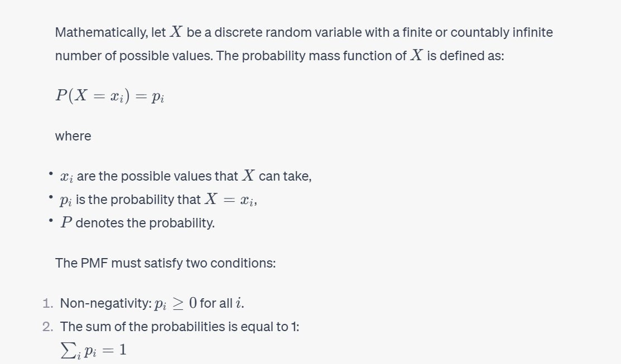Click the bullet dot before "x_i are the possible values"
The height and width of the screenshot is (364, 621).
pyautogui.click(x=50, y=175)
